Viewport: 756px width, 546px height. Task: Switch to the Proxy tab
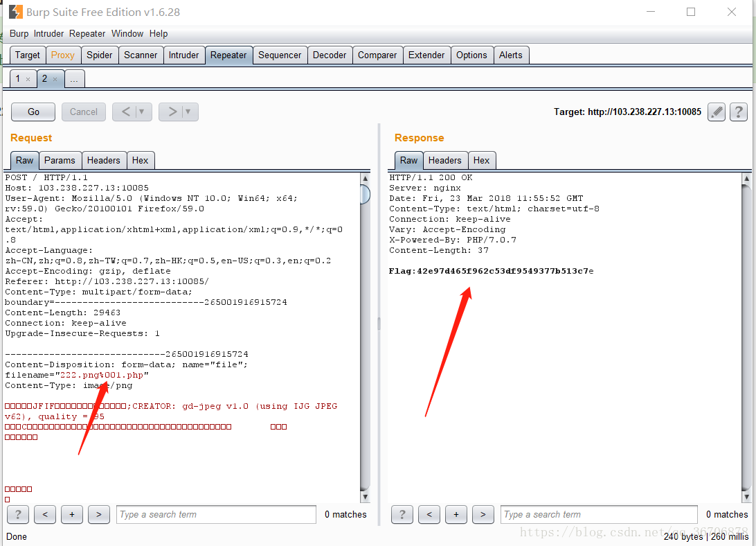pos(63,55)
